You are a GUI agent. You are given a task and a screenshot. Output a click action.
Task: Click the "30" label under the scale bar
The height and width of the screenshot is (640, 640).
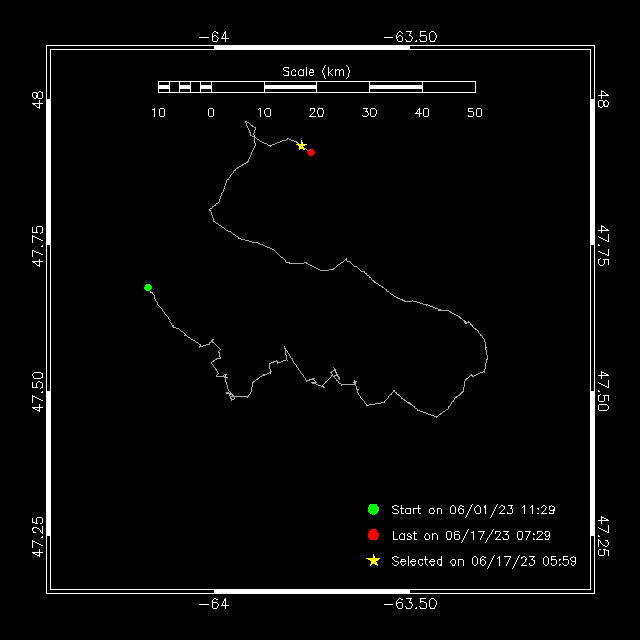point(369,113)
